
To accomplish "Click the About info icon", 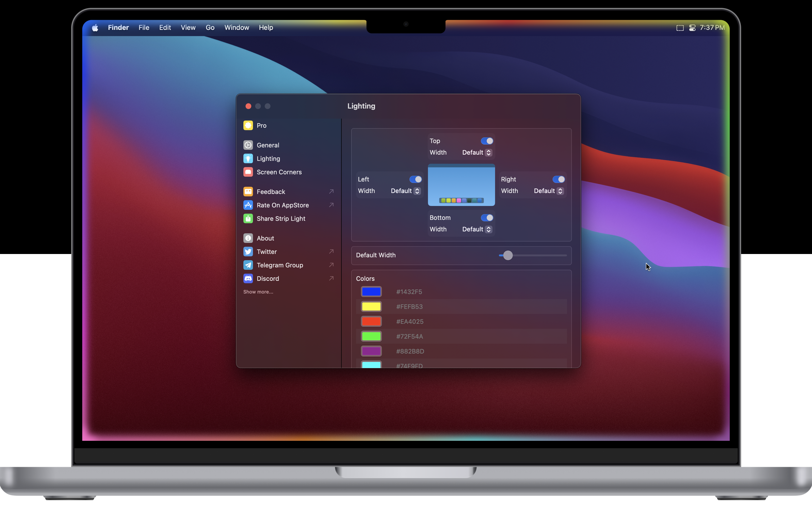I will 248,238.
